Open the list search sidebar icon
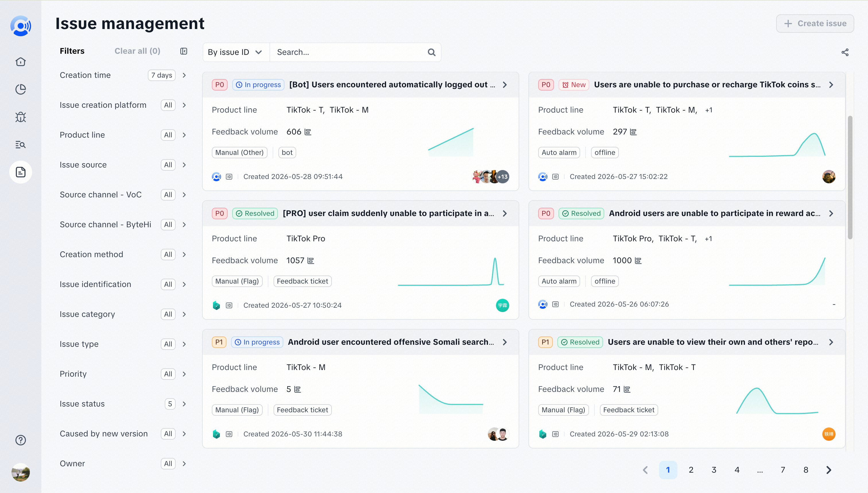The image size is (868, 493). [21, 145]
